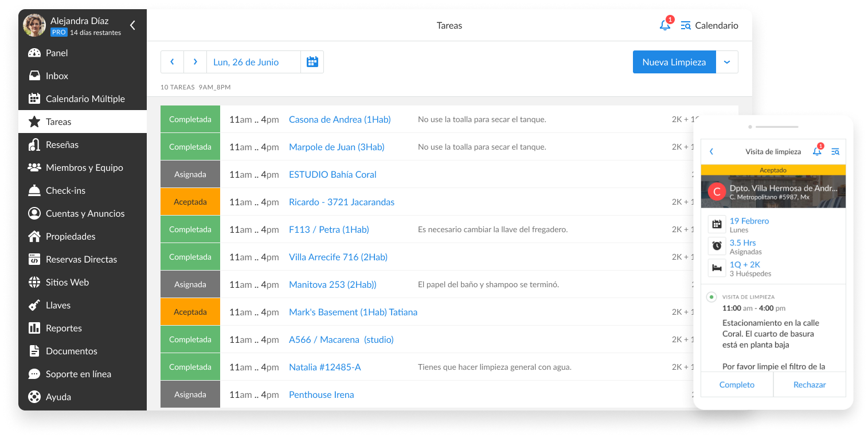Click the Calendario list-search icon in header
Image resolution: width=868 pixels, height=438 pixels.
tap(686, 25)
